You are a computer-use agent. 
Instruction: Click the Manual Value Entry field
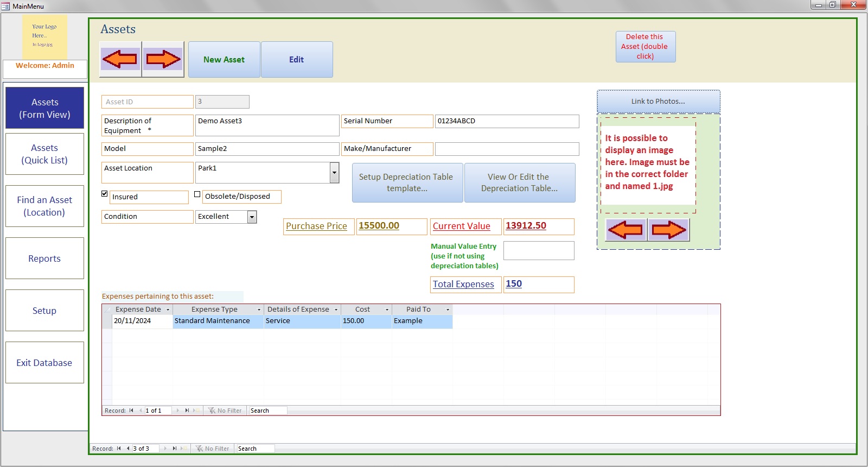click(x=538, y=251)
